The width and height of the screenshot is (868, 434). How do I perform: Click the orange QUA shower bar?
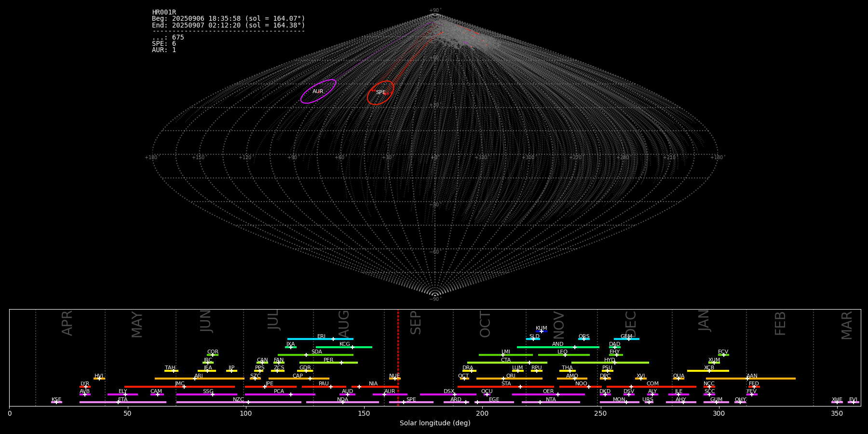point(678,379)
